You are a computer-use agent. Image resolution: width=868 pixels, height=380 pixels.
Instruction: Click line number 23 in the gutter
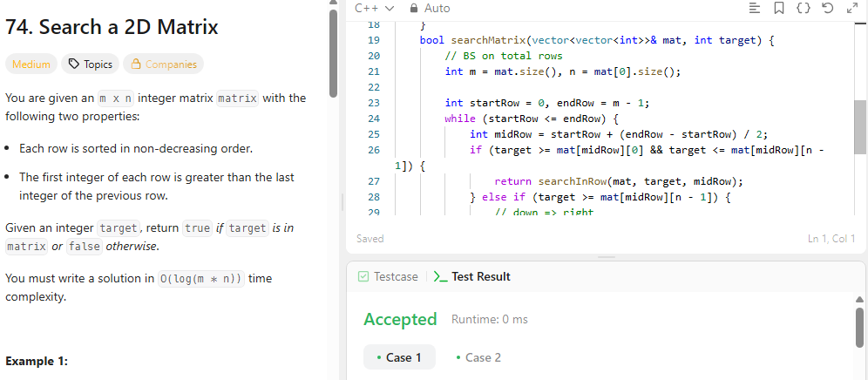tap(373, 103)
